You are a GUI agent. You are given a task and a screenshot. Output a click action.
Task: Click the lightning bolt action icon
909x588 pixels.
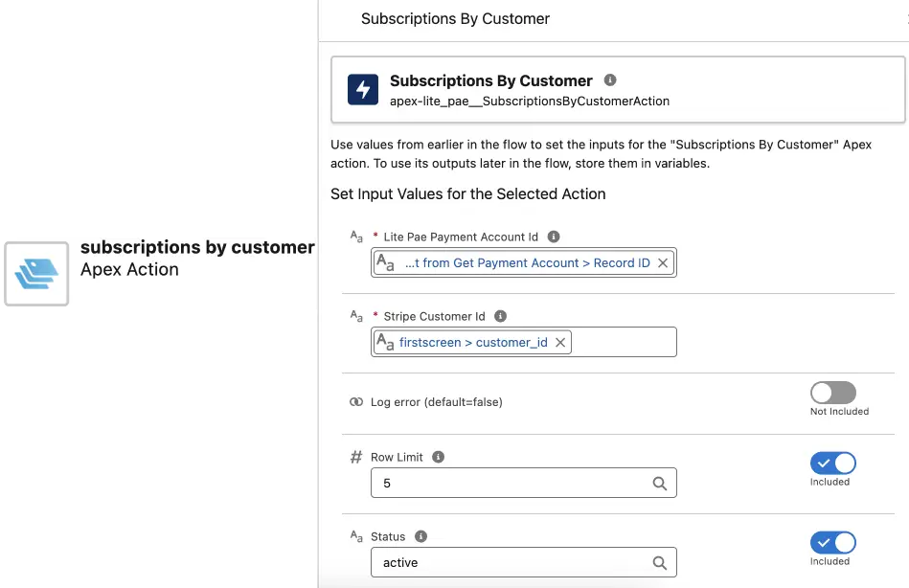(363, 89)
